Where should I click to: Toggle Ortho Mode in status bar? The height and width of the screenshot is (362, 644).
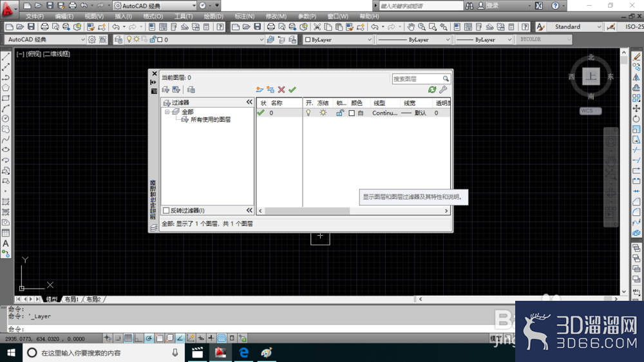pos(138,338)
